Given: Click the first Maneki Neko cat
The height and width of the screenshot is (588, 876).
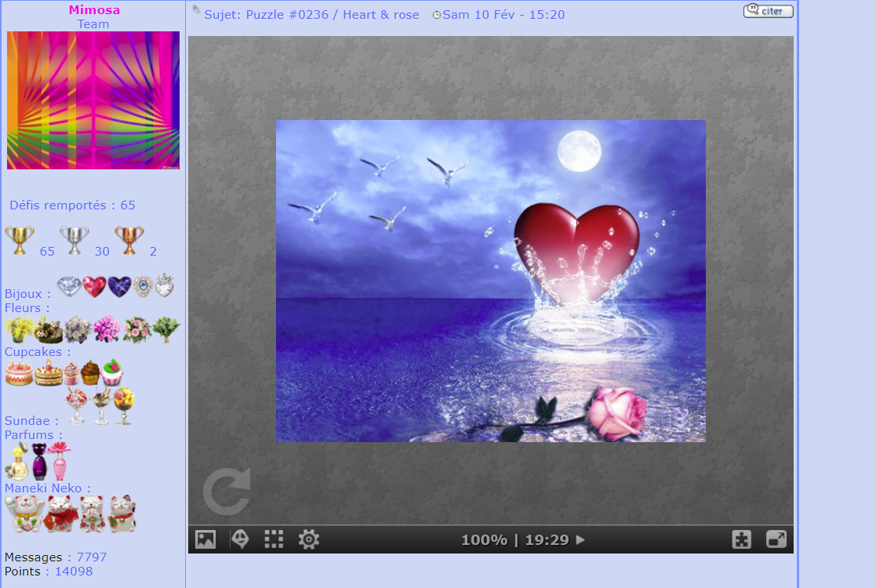Looking at the screenshot, I should click(24, 514).
